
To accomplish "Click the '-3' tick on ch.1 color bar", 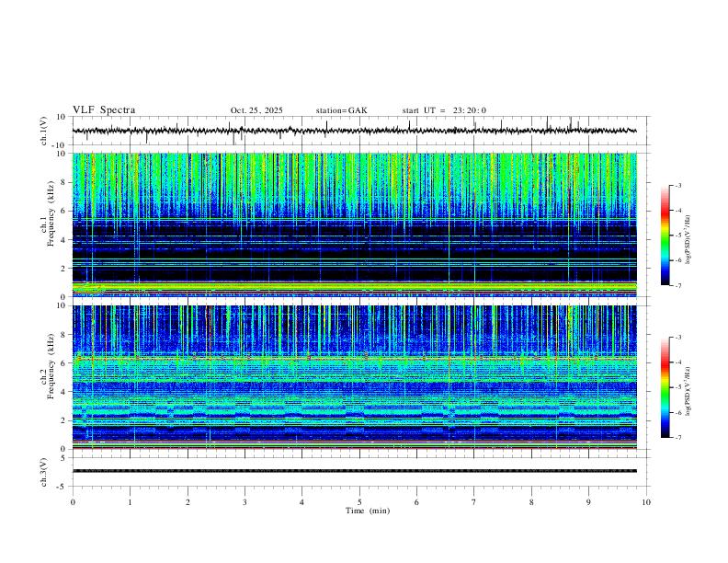I will (x=677, y=185).
